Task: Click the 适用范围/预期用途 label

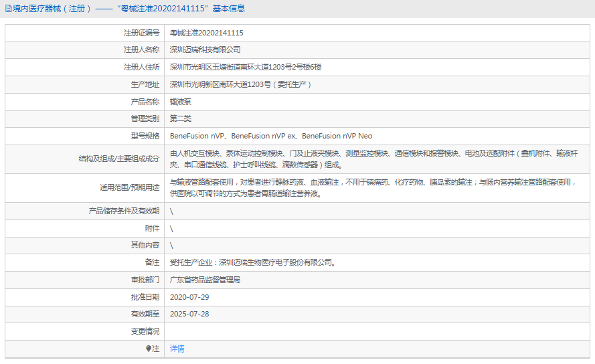Action: pos(129,187)
